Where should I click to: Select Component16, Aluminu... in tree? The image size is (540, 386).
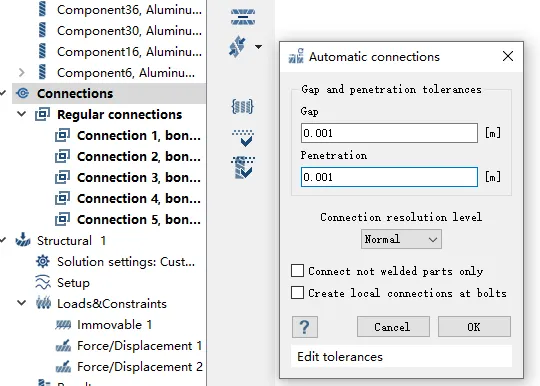[129, 52]
